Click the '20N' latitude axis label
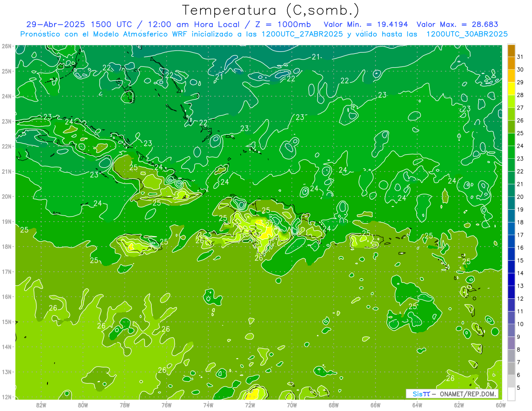The height and width of the screenshot is (411, 532). click(7, 196)
